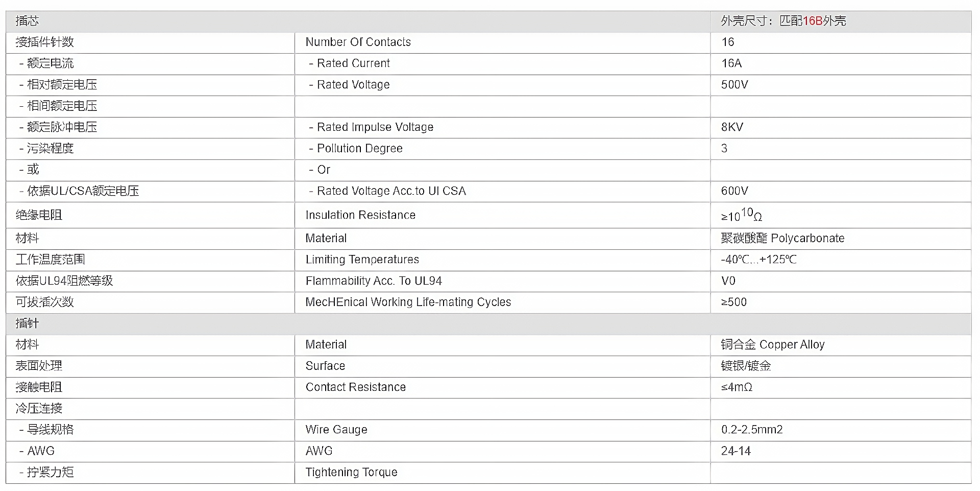The width and height of the screenshot is (980, 491).
Task: Click the '- Pollution Degree' label
Action: coord(356,149)
